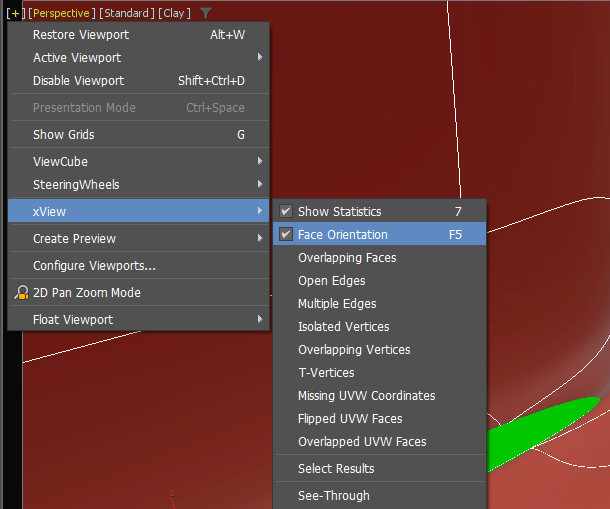The height and width of the screenshot is (509, 610).
Task: Enable Multiple Edges check
Action: (x=380, y=304)
